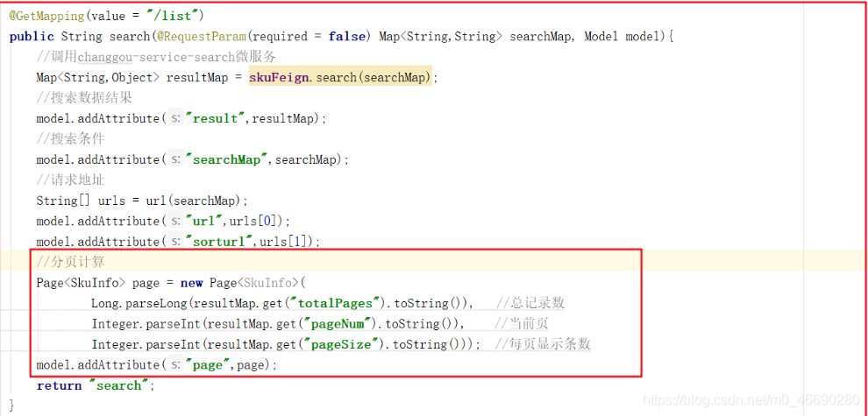The image size is (868, 416).
Task: Click the "searchMap" attribute string
Action: 227,159
